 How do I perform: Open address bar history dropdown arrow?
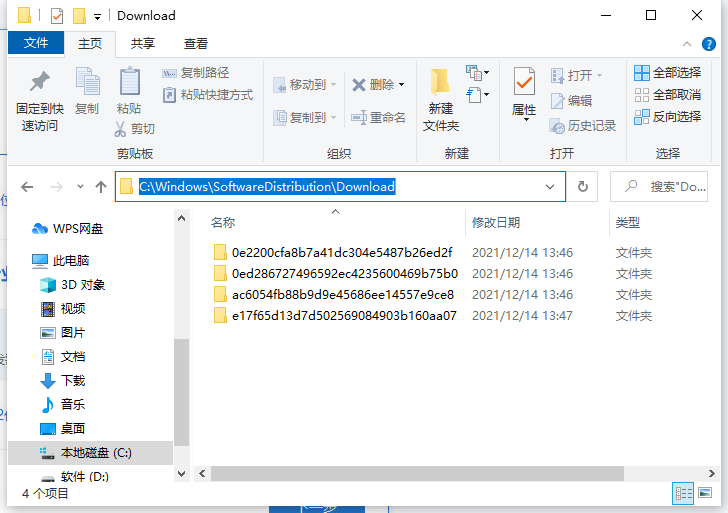click(x=550, y=186)
